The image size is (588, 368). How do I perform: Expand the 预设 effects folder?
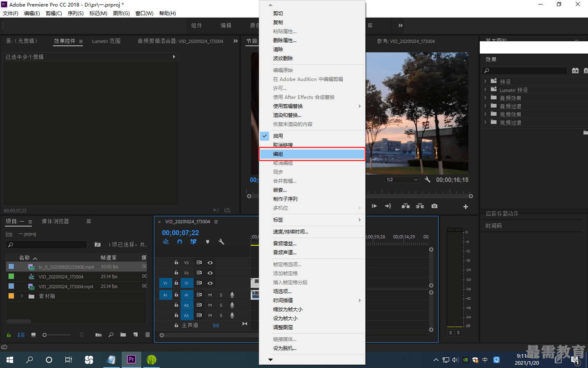[486, 81]
